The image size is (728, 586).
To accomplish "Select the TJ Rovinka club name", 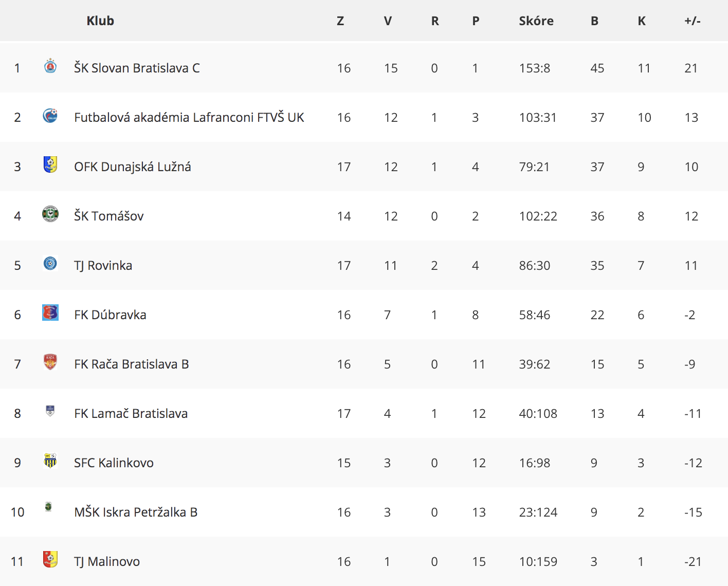I will coord(103,265).
